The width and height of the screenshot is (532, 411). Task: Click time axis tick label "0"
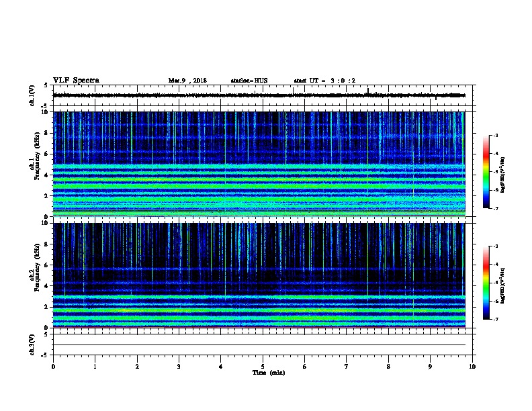pyautogui.click(x=53, y=367)
